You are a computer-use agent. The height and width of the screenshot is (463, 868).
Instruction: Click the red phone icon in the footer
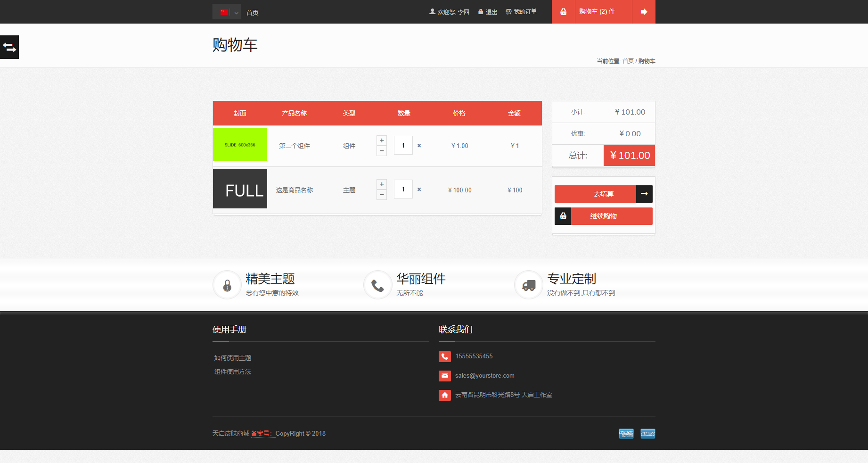pyautogui.click(x=445, y=356)
